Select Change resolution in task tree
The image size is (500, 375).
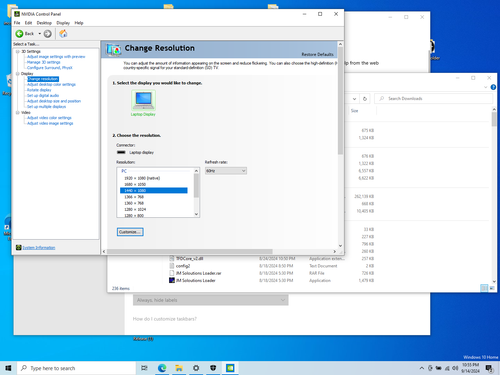coord(43,79)
